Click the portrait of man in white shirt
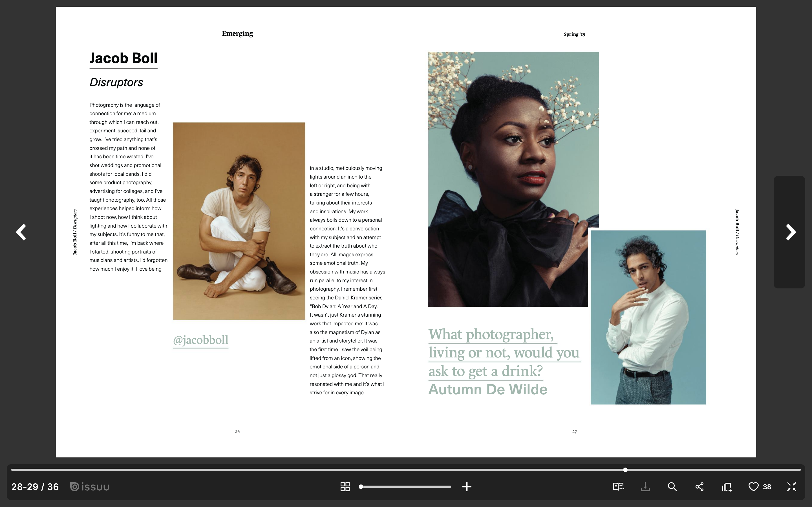 click(648, 317)
